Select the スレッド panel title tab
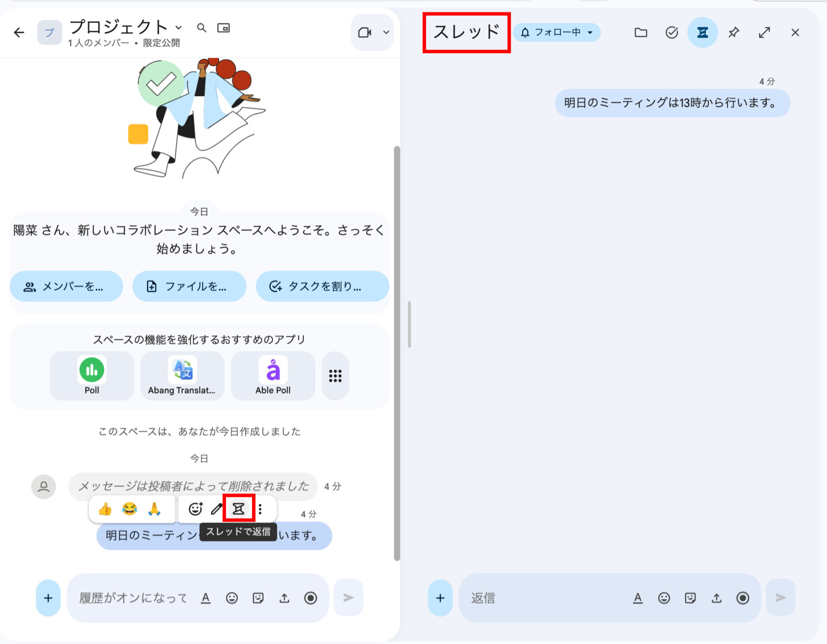Viewport: 827px width, 644px height. 467,31
